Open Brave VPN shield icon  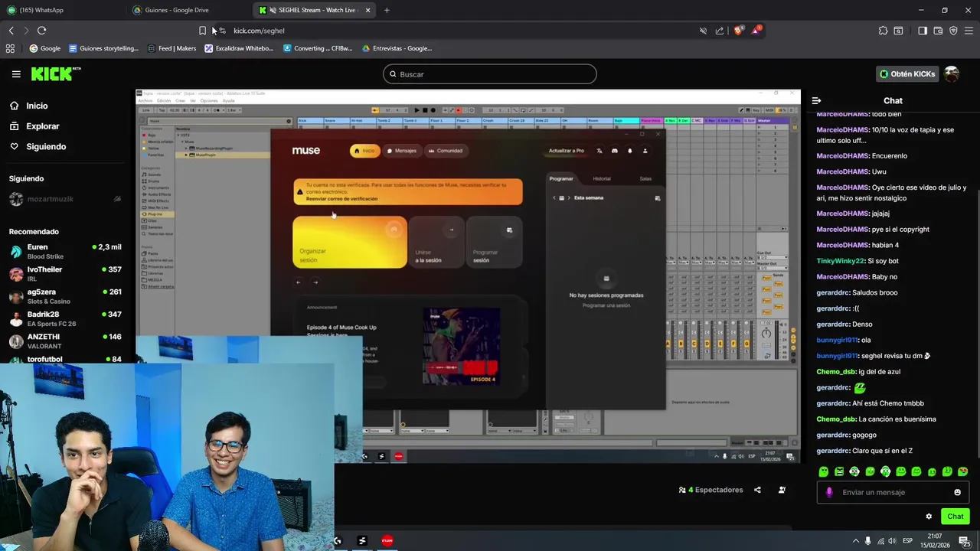coord(953,31)
